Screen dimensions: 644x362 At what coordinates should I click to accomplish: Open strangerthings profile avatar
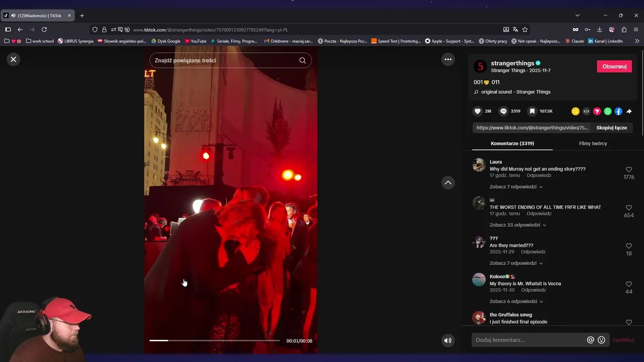coord(480,66)
